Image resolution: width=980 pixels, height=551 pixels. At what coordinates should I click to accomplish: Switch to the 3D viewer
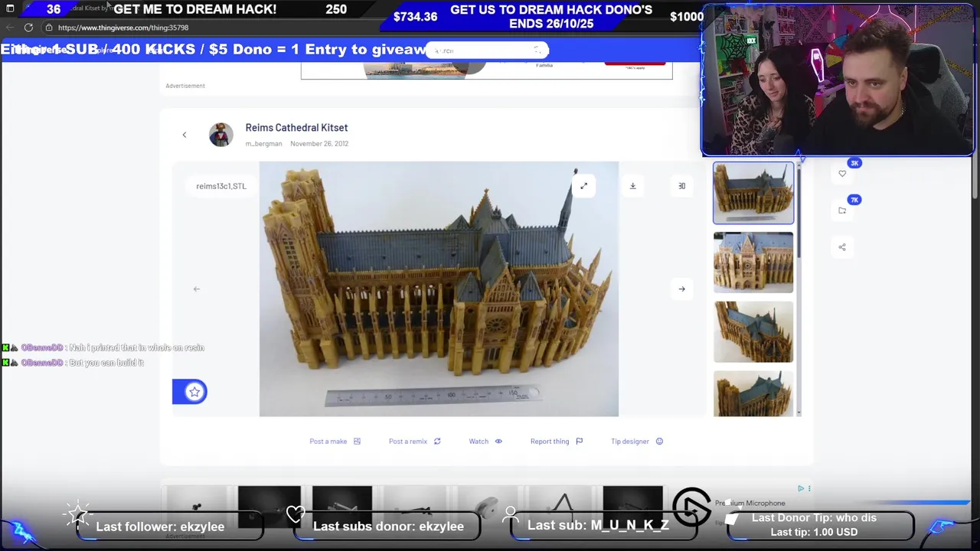point(681,186)
